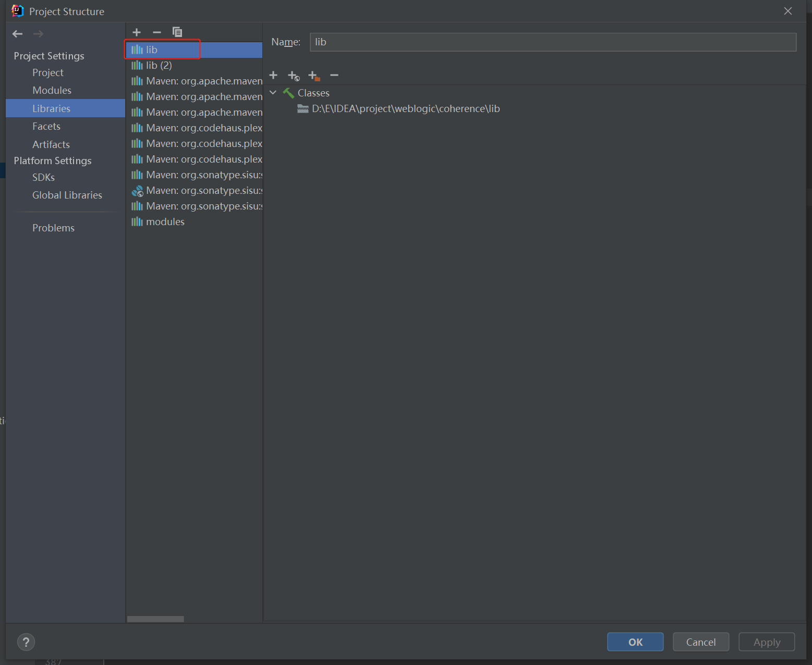
Task: Select the Classes node label
Action: tap(313, 93)
